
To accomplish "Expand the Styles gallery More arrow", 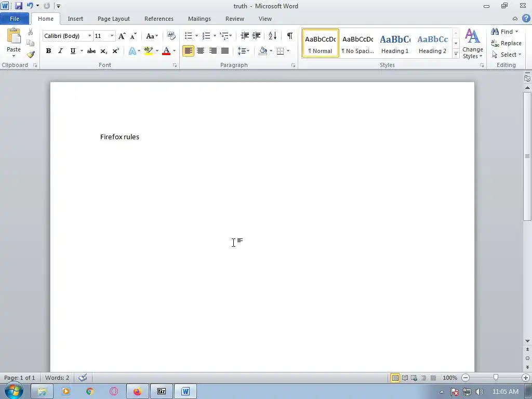I will point(456,54).
